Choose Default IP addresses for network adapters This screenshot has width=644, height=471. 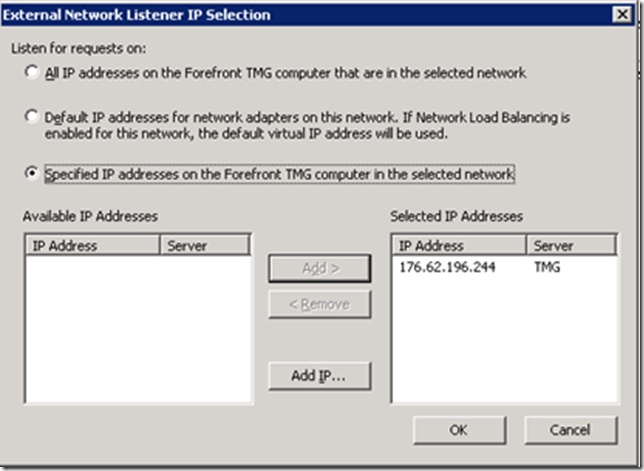pyautogui.click(x=33, y=117)
